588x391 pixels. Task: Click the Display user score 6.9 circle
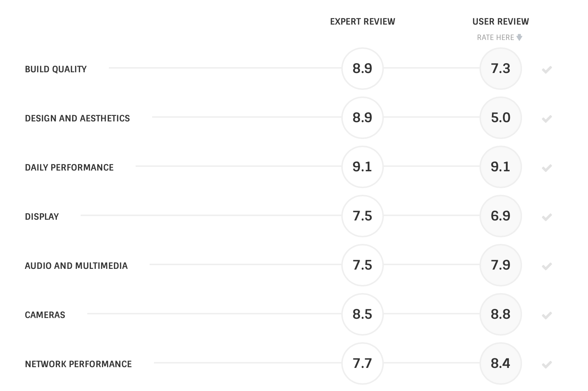pyautogui.click(x=500, y=216)
